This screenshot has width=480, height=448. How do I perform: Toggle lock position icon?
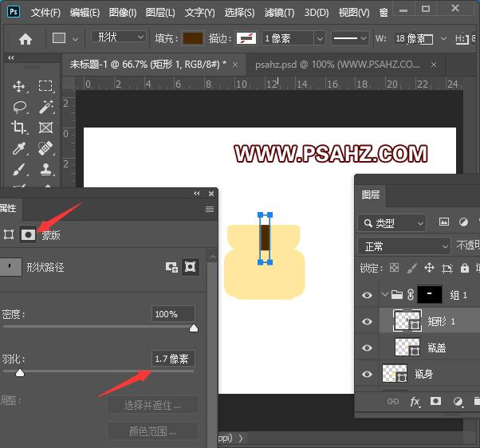tap(429, 268)
